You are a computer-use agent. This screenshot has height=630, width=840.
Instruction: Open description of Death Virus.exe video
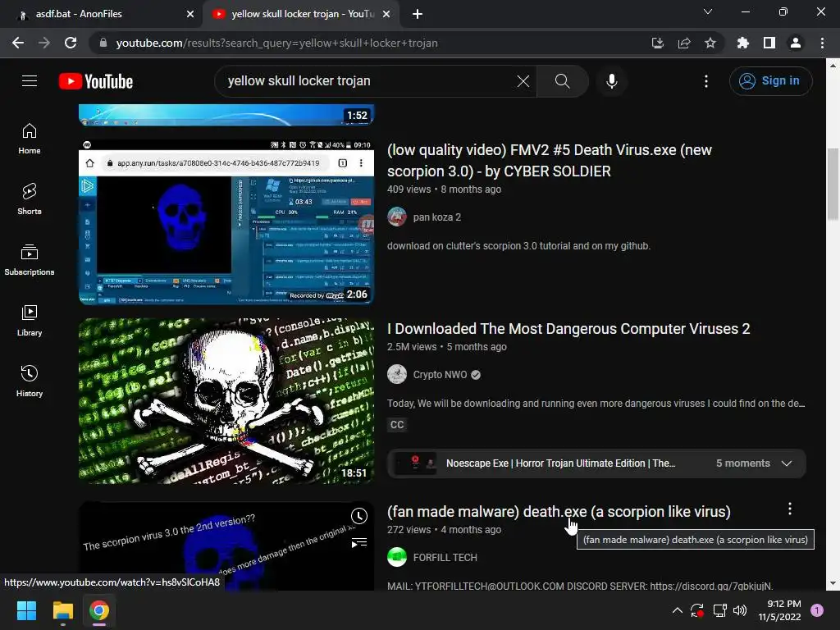(x=518, y=246)
